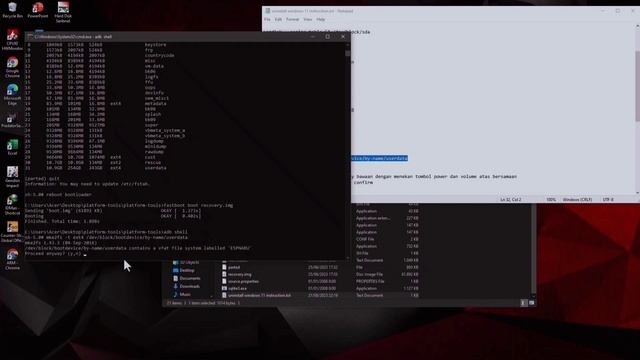Click the Notepad scrollbar down arrow
The width and height of the screenshot is (640, 360).
tap(637, 193)
